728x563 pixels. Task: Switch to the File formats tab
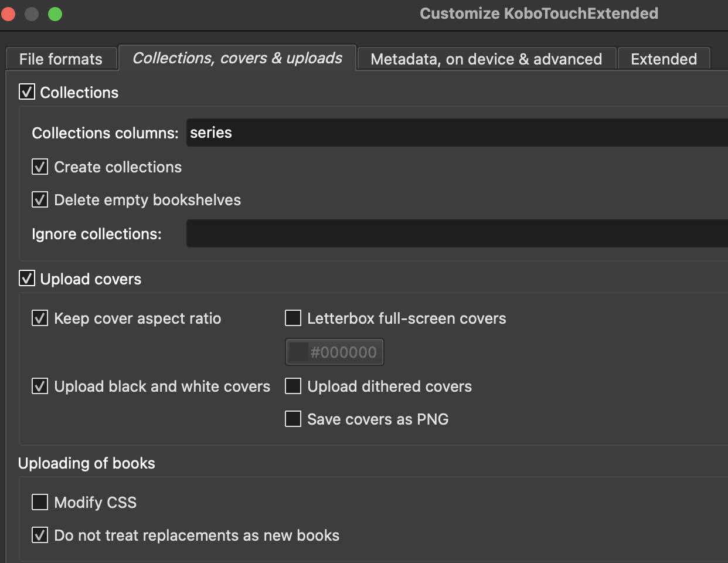point(61,59)
